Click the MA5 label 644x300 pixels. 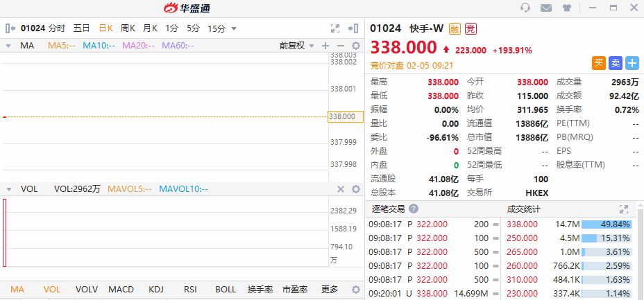[62, 46]
